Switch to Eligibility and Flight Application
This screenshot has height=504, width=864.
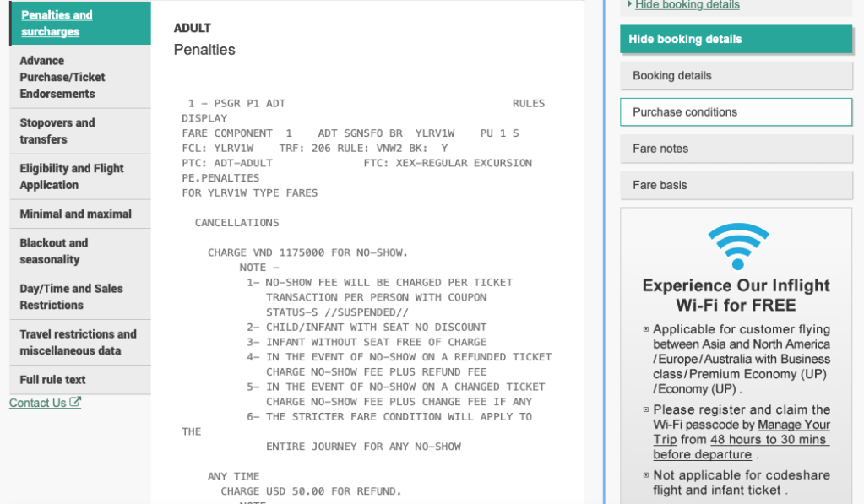click(72, 176)
